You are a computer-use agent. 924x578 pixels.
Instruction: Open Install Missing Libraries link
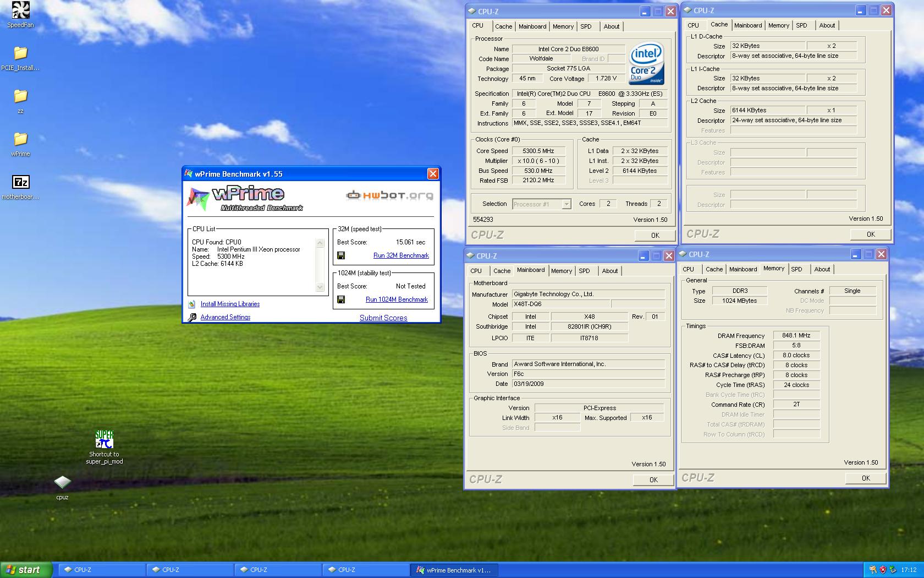click(230, 304)
